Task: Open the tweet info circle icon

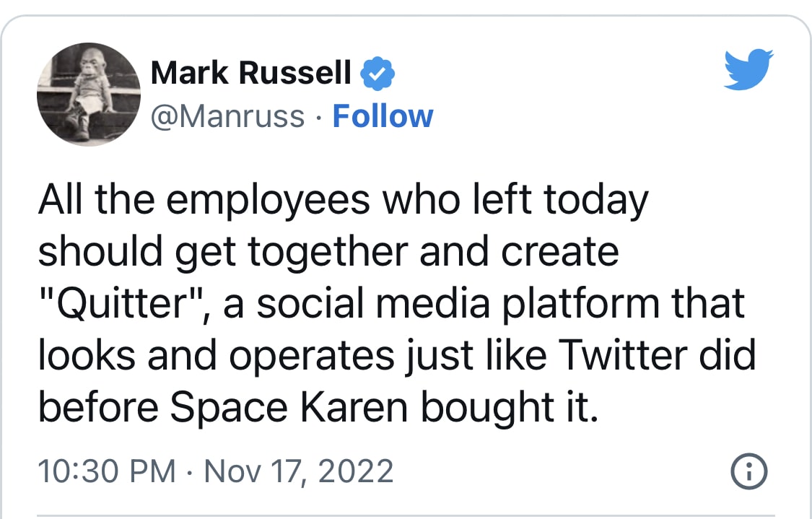Action: tap(750, 473)
